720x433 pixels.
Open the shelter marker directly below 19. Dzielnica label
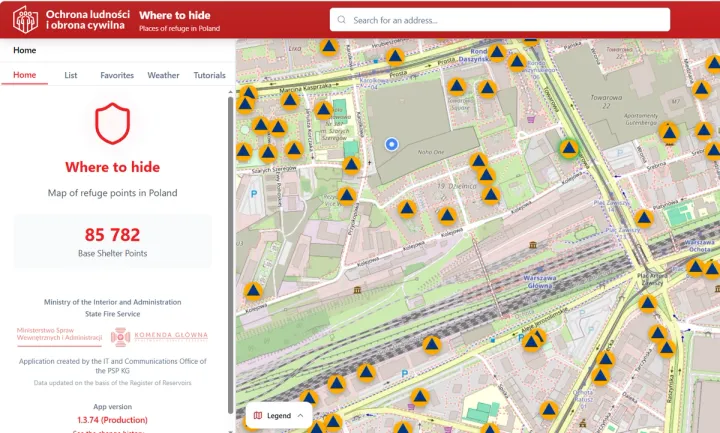click(447, 215)
